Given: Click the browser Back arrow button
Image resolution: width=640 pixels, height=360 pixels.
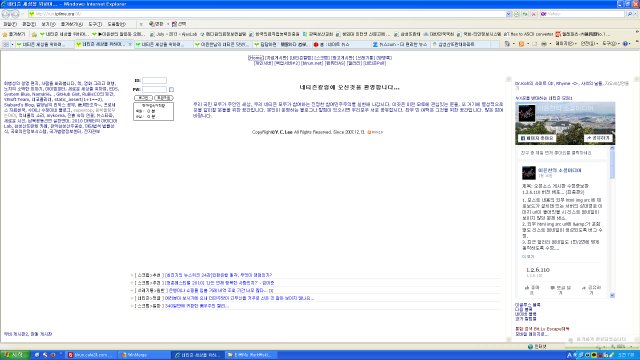Looking at the screenshot, I should [5, 14].
